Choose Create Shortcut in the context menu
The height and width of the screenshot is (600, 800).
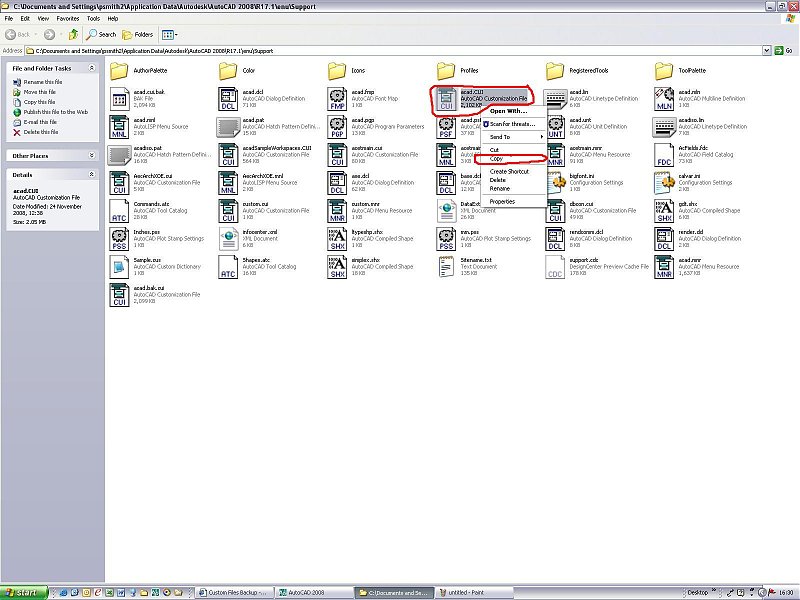(513, 171)
